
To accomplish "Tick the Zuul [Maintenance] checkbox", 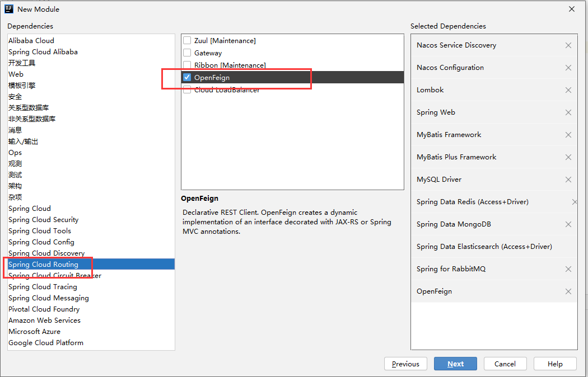I will click(x=187, y=40).
